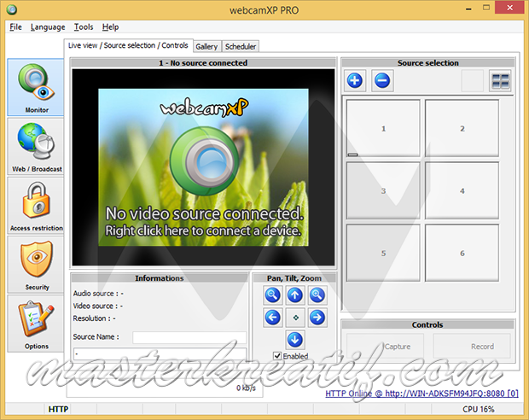Click the Audio source label

98,294
